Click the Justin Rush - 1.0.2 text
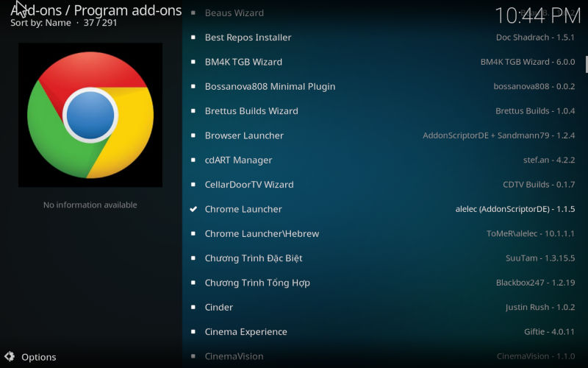The height and width of the screenshot is (368, 588). coord(540,307)
